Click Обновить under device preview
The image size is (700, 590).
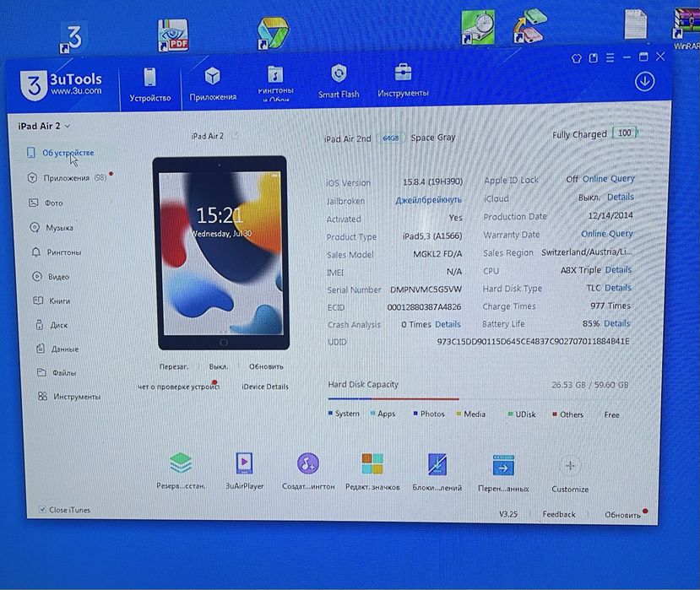click(x=266, y=366)
